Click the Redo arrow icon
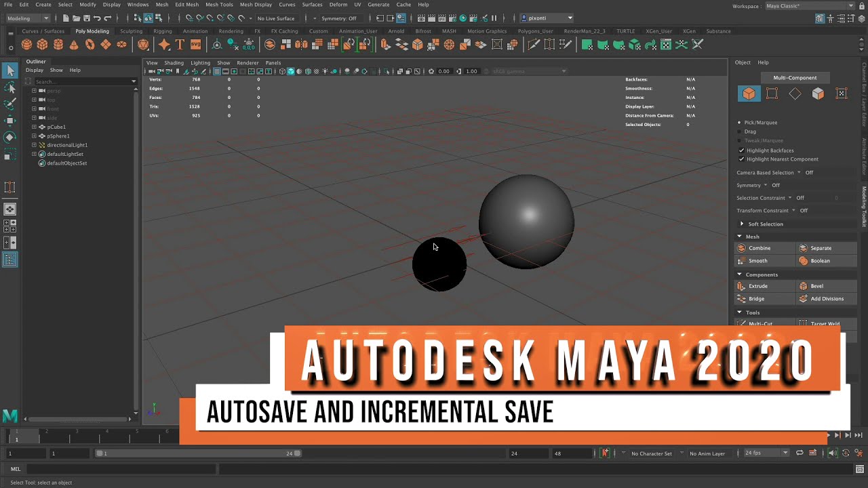Image resolution: width=868 pixels, height=488 pixels. pos(108,18)
